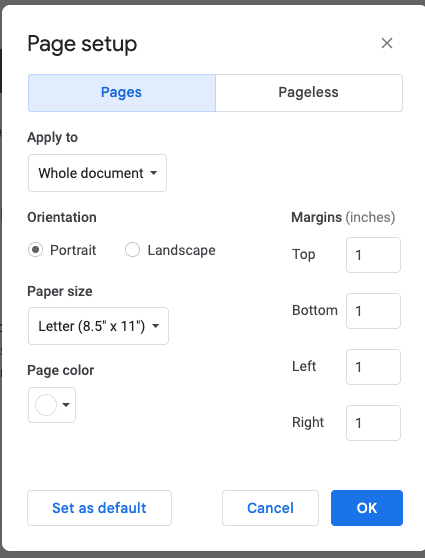Cancel the page setup changes
The image size is (425, 558).
click(271, 508)
